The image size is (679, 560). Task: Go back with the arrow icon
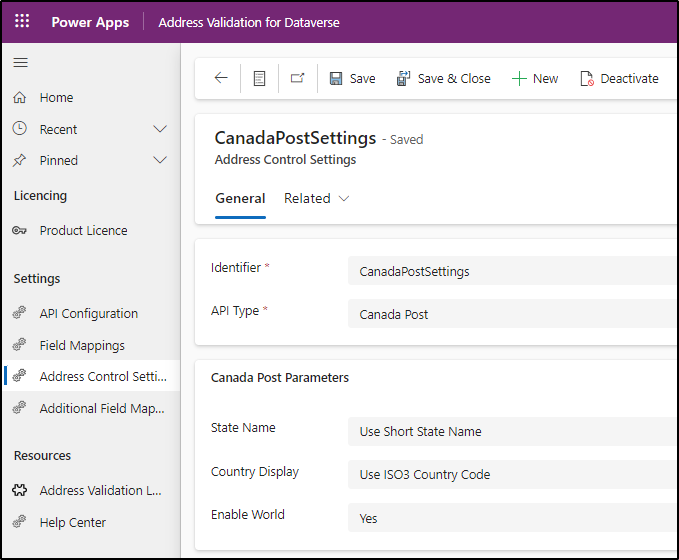(x=221, y=78)
